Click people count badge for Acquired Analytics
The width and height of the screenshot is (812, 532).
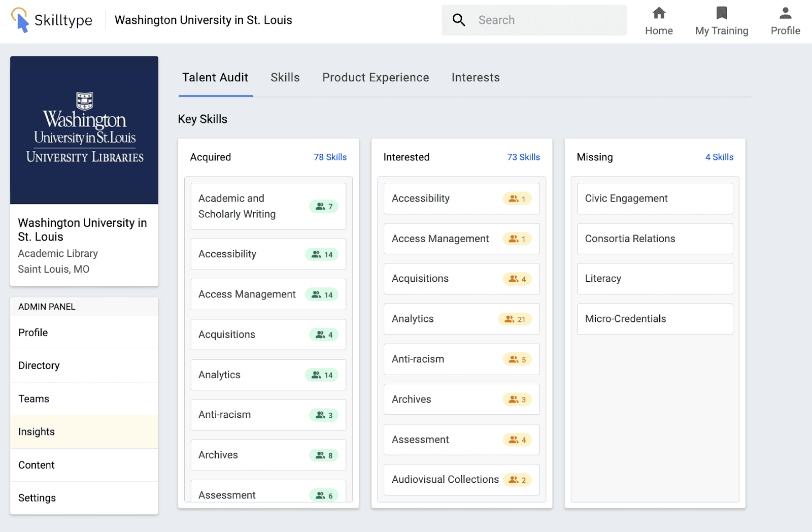(x=322, y=375)
